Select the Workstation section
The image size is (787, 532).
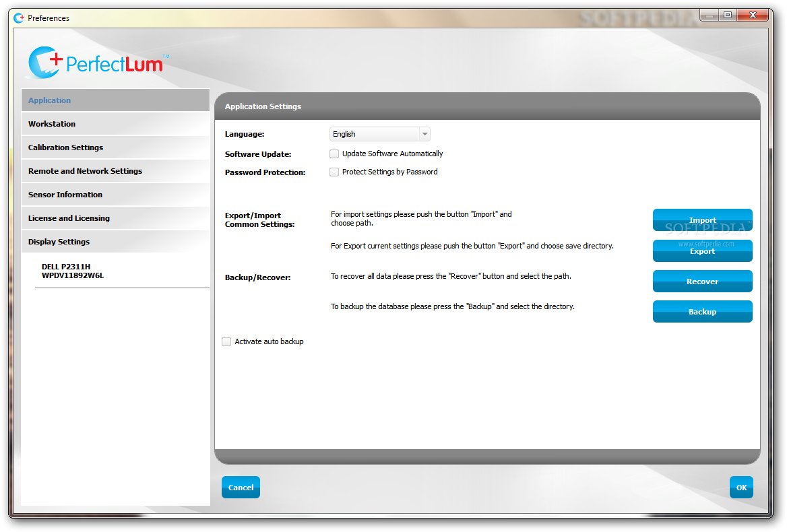pyautogui.click(x=115, y=124)
